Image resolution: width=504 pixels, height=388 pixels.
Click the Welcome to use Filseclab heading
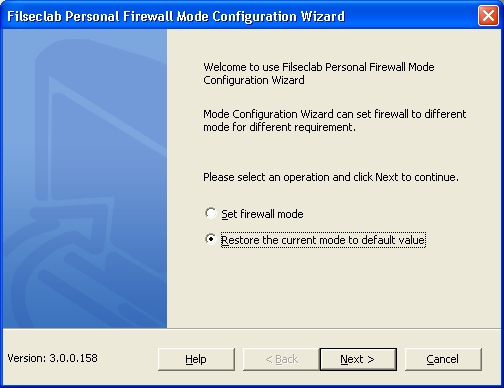(319, 73)
